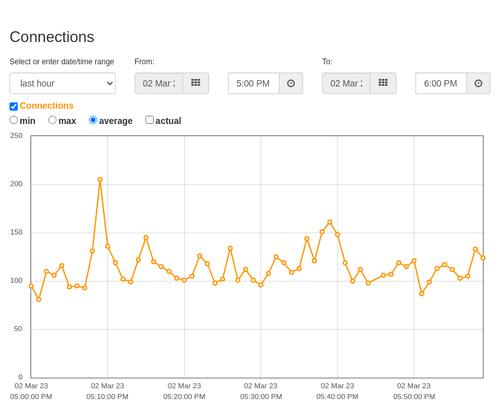Select the max radio button
The image size is (500, 403).
[x=52, y=120]
